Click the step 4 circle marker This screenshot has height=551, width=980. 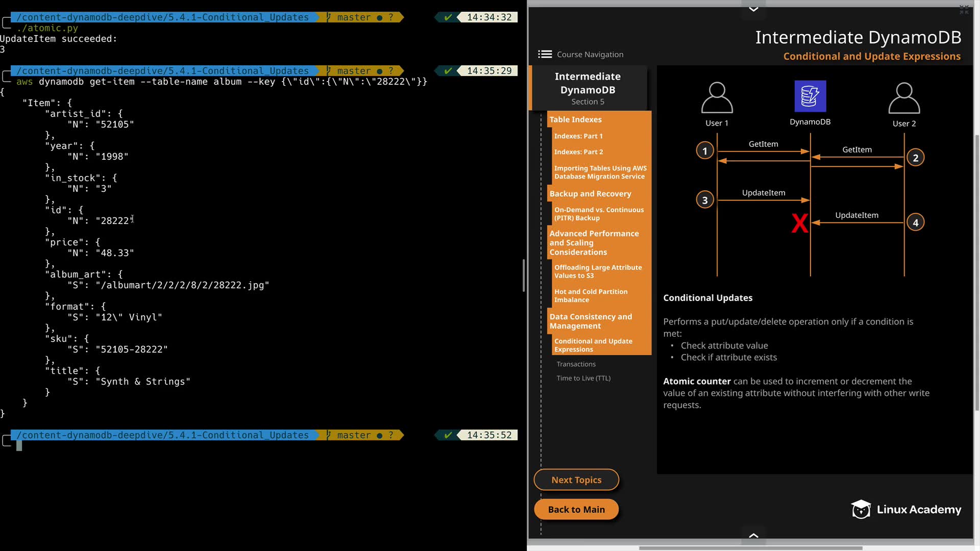[x=915, y=222]
